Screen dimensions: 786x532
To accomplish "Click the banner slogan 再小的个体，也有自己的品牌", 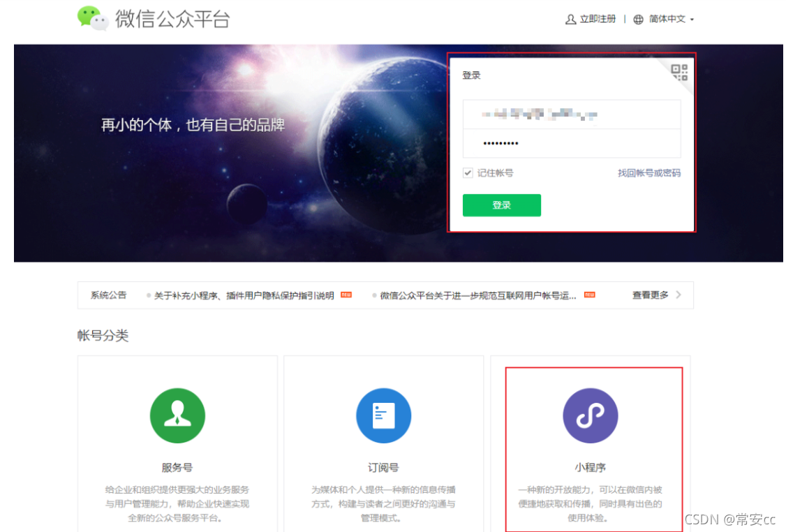I will [193, 125].
